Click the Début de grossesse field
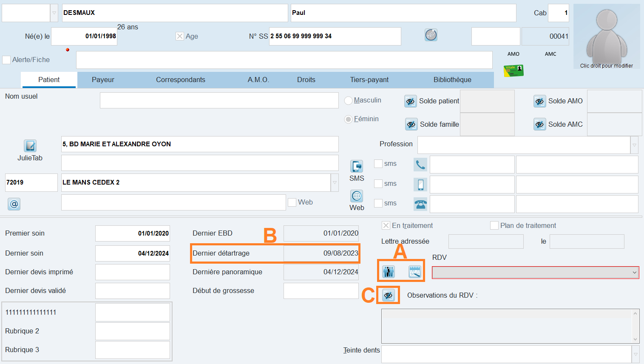The width and height of the screenshot is (644, 364). pos(321,291)
